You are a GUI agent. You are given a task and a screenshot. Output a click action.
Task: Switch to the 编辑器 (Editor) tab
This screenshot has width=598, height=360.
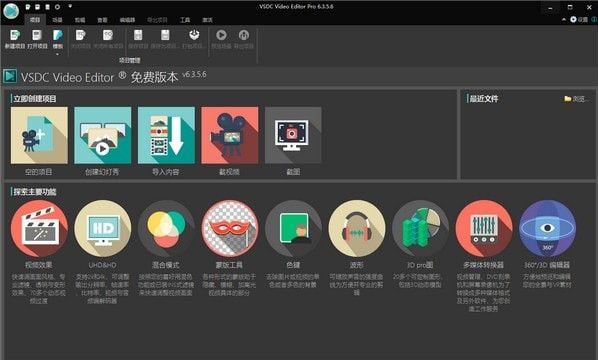(127, 20)
